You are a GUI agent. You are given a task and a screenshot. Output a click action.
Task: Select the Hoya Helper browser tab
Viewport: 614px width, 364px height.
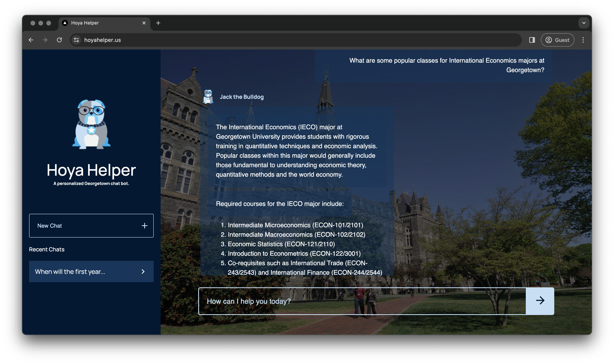coord(98,23)
